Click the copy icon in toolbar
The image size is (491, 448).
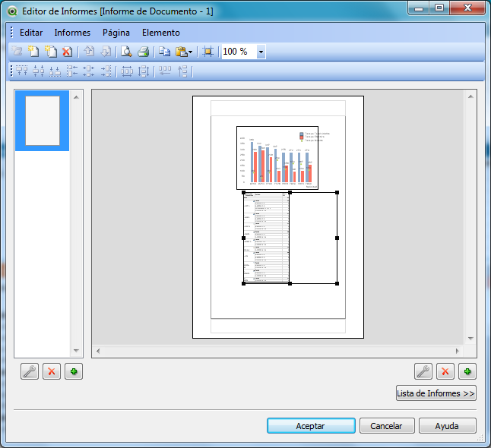[x=164, y=52]
